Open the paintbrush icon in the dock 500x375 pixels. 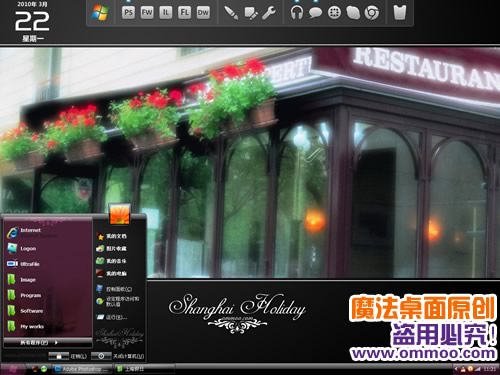click(231, 13)
